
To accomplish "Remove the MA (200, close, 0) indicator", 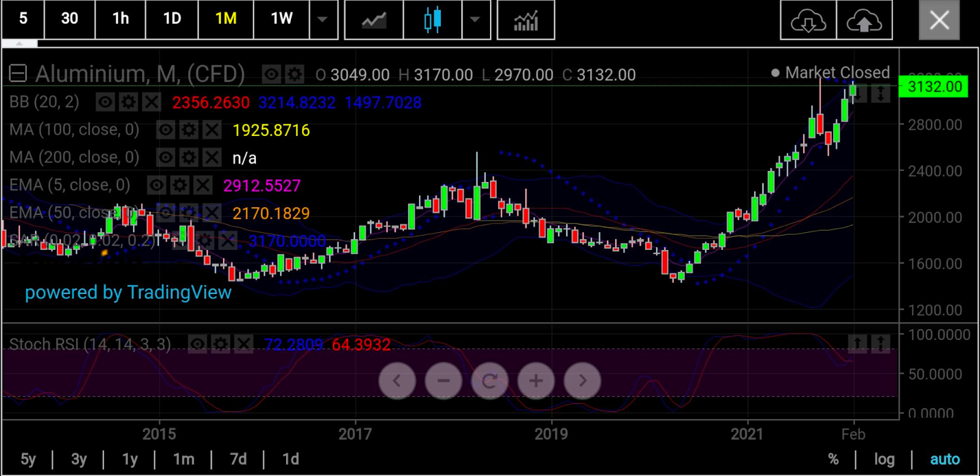I will (x=212, y=157).
